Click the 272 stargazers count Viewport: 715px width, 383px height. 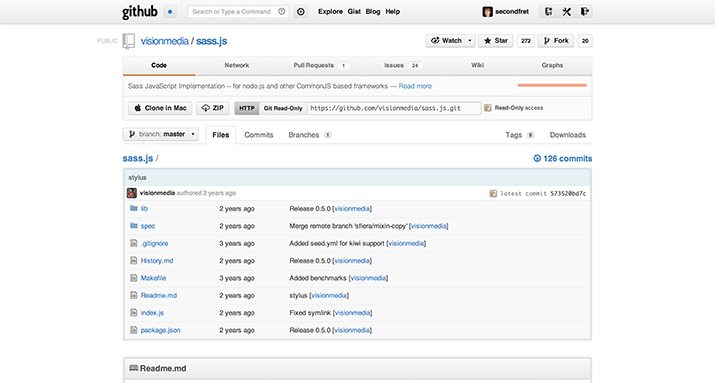526,41
